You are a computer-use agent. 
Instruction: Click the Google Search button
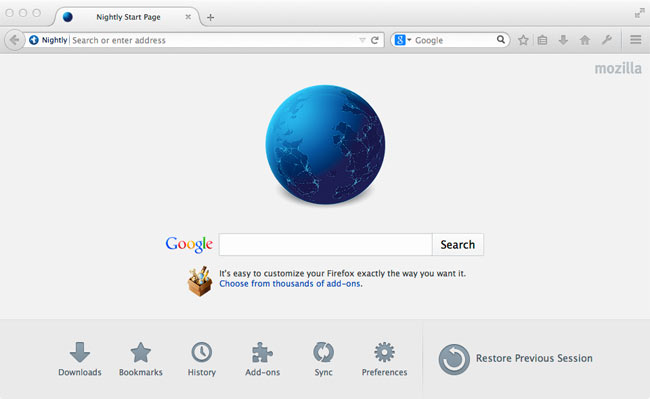coord(458,244)
